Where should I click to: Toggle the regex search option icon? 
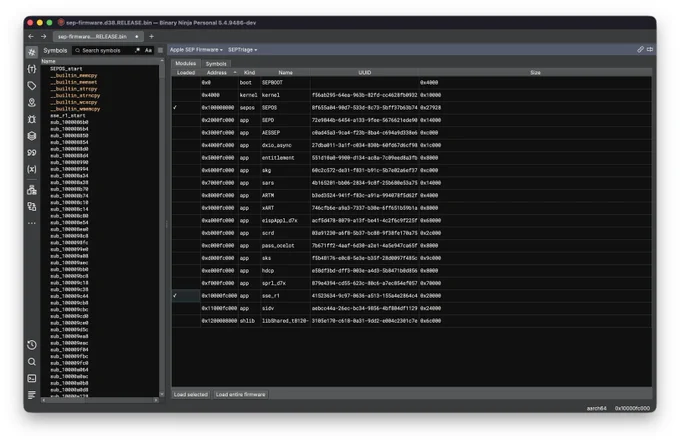pos(137,50)
